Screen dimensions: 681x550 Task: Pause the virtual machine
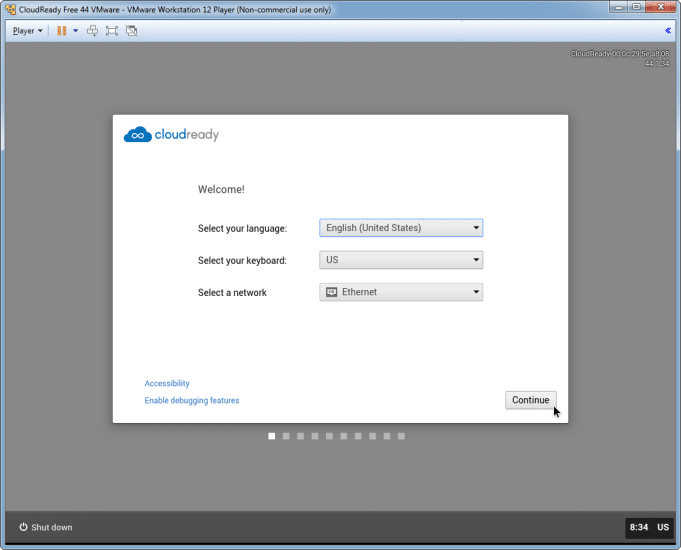(62, 31)
